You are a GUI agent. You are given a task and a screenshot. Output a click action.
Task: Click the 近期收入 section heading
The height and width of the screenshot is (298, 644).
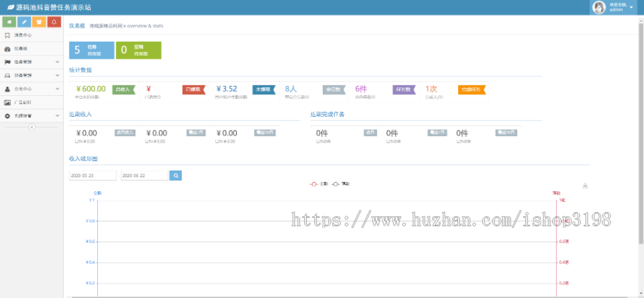pyautogui.click(x=80, y=115)
